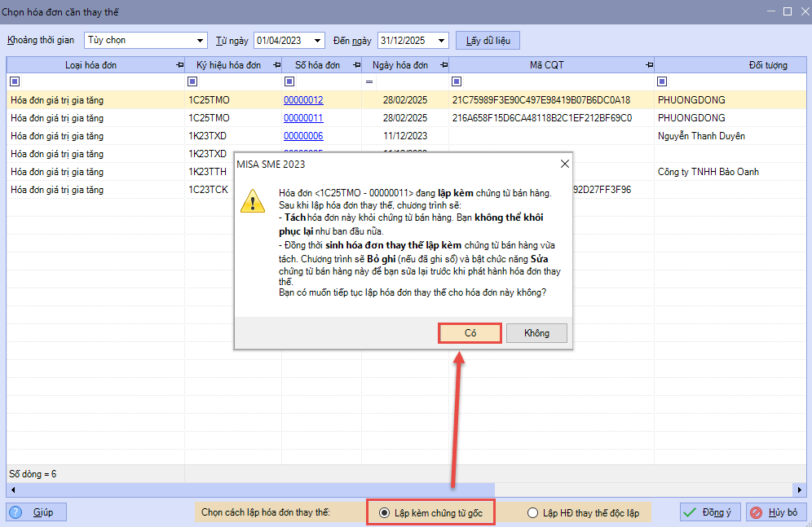Sort by Ngày hóa đơn column header
The height and width of the screenshot is (527, 812).
pyautogui.click(x=399, y=65)
